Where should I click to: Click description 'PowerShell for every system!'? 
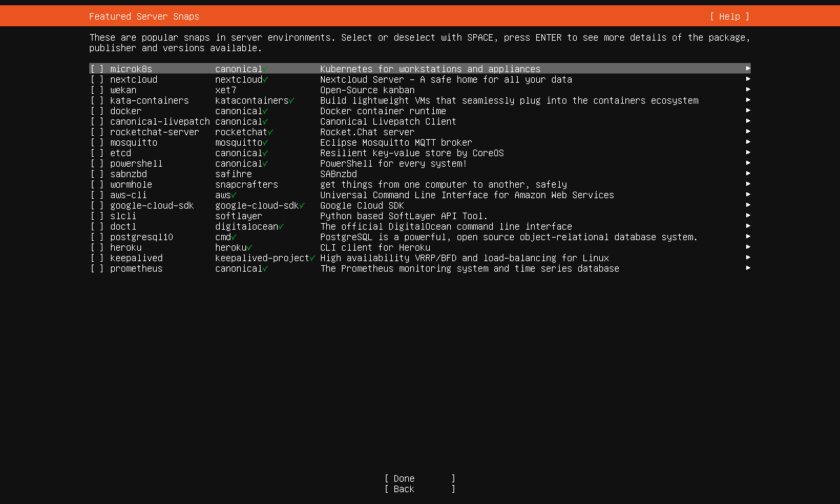coord(394,163)
